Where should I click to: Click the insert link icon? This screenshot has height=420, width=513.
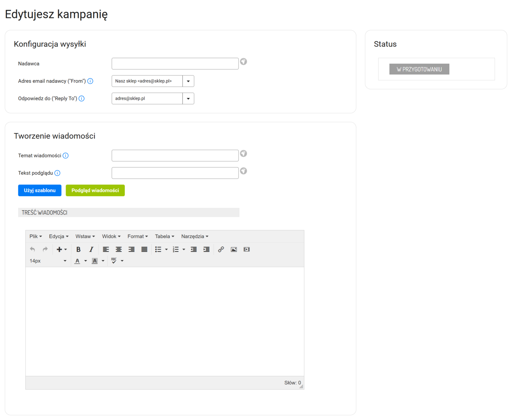221,249
